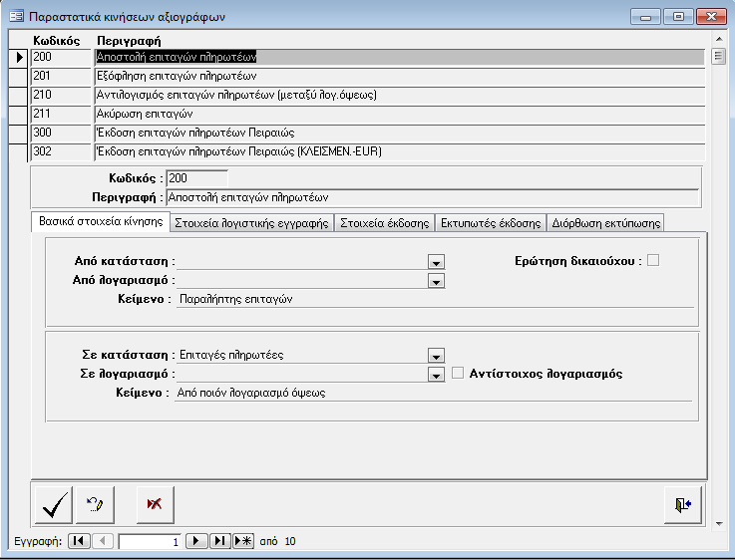
Task: Create new record navigation button
Action: [x=243, y=541]
